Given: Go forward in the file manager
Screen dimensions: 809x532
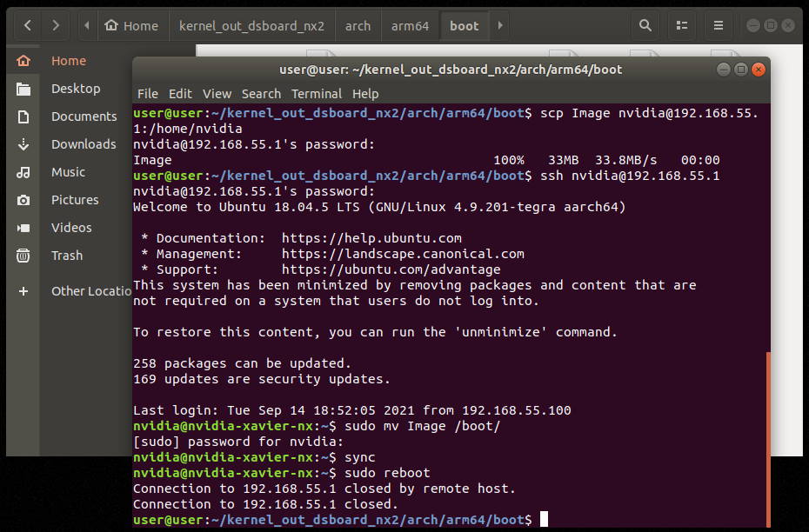Looking at the screenshot, I should pos(55,25).
